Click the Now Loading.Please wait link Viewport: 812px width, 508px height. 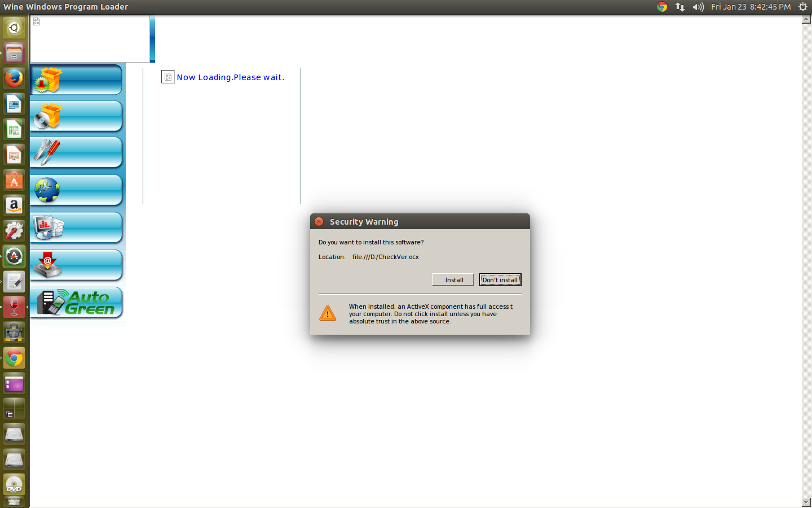pos(231,77)
